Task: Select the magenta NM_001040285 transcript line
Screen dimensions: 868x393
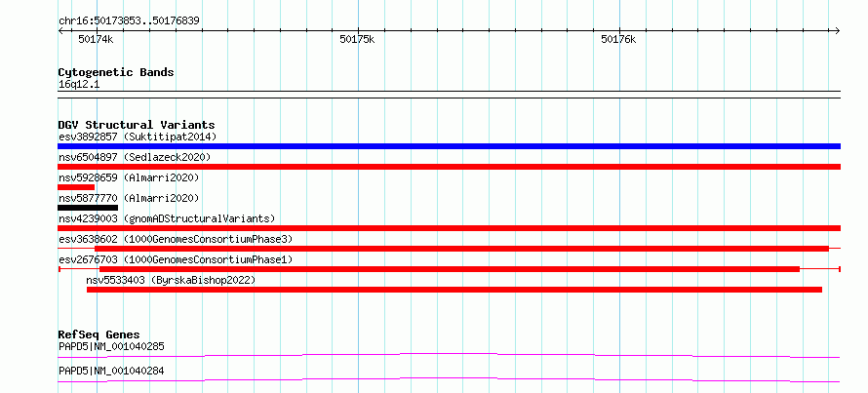Action: (449, 355)
